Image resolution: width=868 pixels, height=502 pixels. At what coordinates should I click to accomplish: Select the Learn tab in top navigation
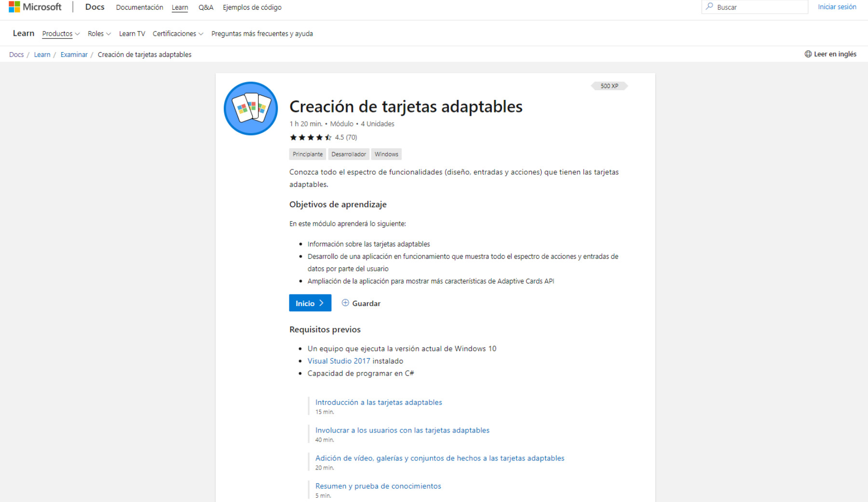pyautogui.click(x=180, y=7)
